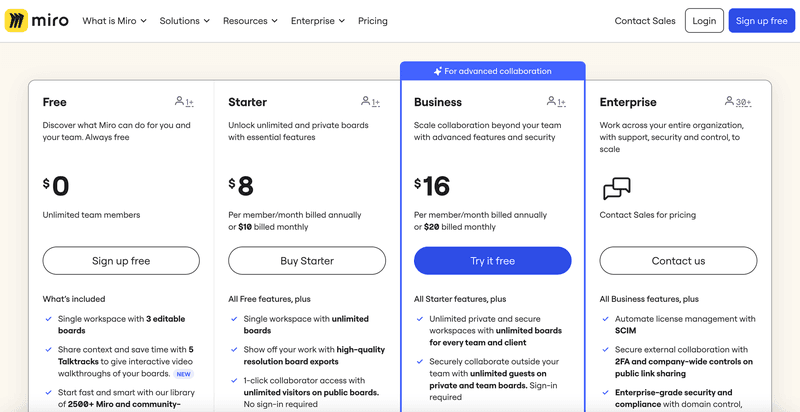Open the Contact Sales nav link
This screenshot has height=412, width=800.
pos(645,21)
